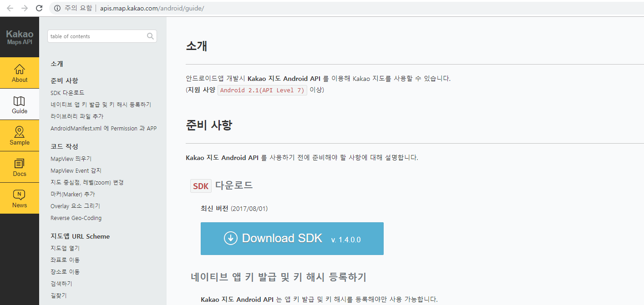Open Overlay 요소 그리기 sidebar link
Viewport: 644px width, 305px height.
pos(75,206)
